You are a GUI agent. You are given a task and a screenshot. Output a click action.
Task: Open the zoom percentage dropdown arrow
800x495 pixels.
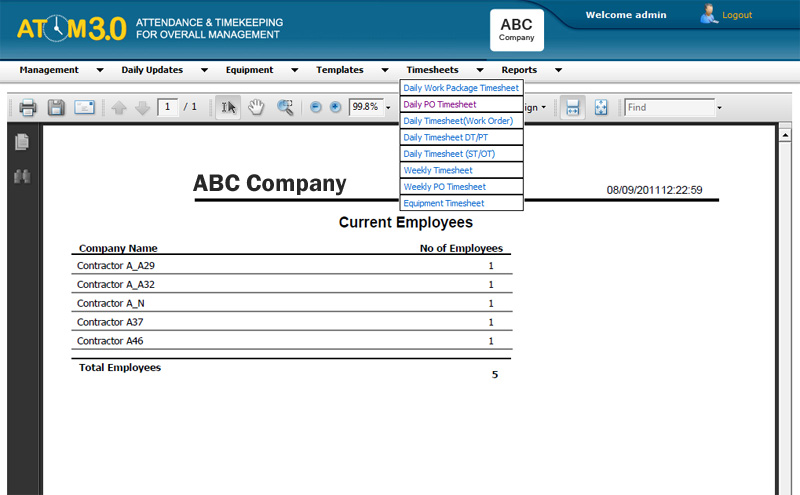pos(388,108)
